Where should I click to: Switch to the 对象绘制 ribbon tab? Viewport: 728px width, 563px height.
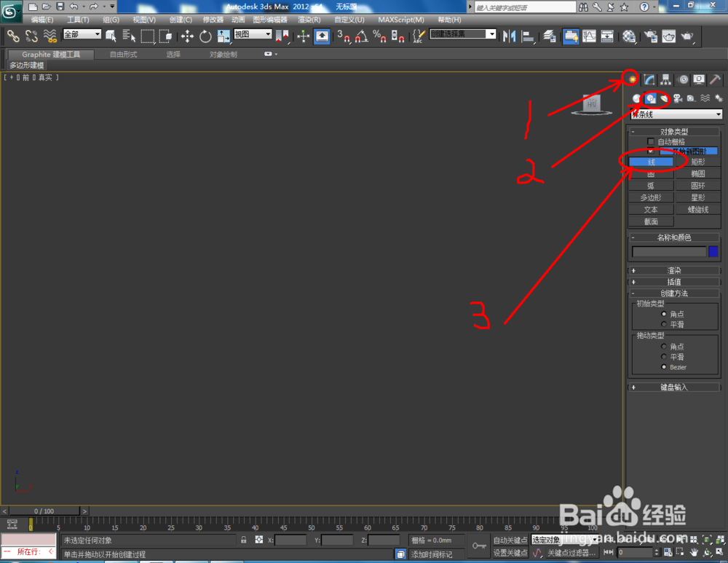[x=223, y=55]
